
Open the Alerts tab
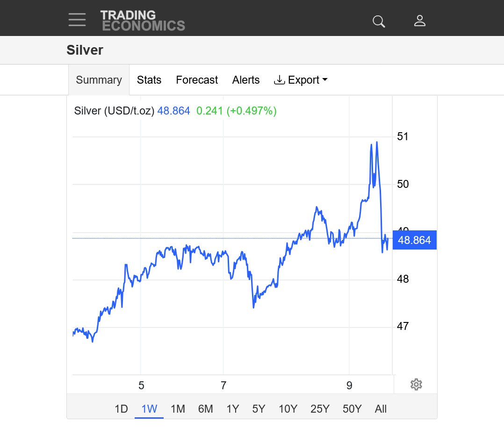(x=246, y=80)
